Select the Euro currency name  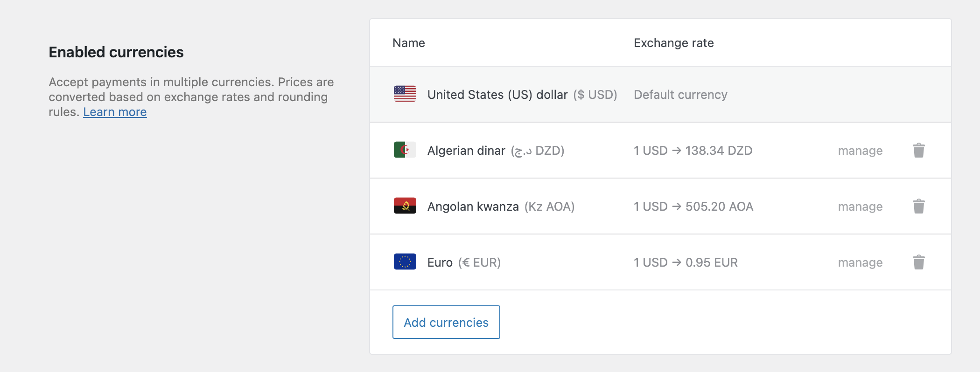440,262
